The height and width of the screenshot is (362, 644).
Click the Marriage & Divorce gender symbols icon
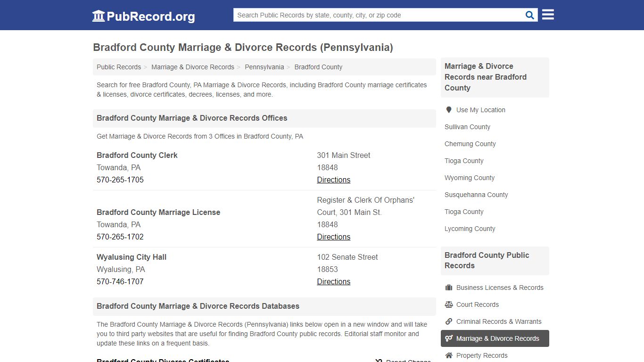(x=449, y=338)
